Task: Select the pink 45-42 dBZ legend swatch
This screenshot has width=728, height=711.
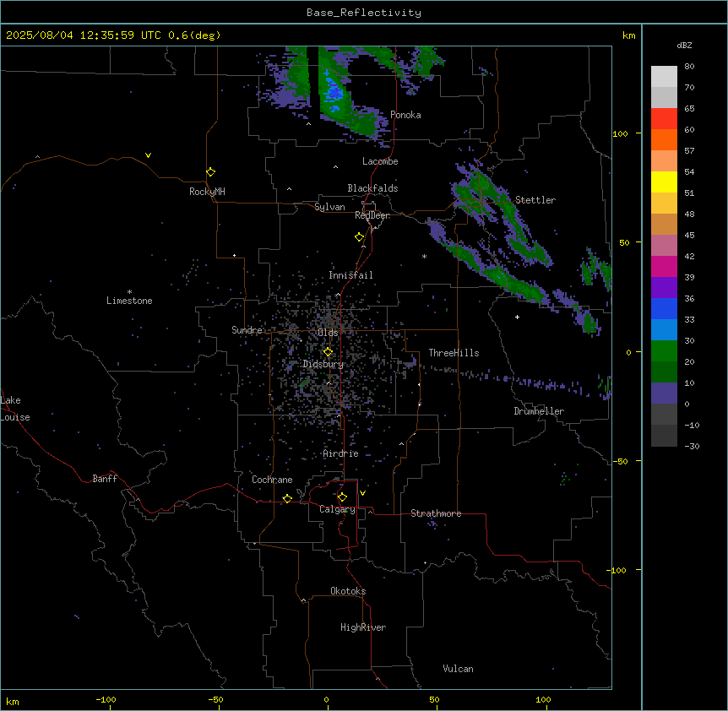Action: tap(664, 246)
